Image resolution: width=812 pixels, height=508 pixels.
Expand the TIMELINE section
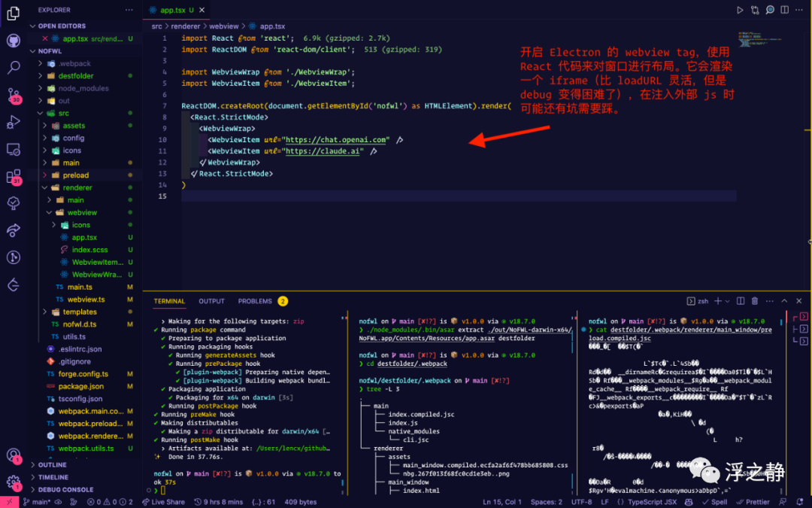53,477
